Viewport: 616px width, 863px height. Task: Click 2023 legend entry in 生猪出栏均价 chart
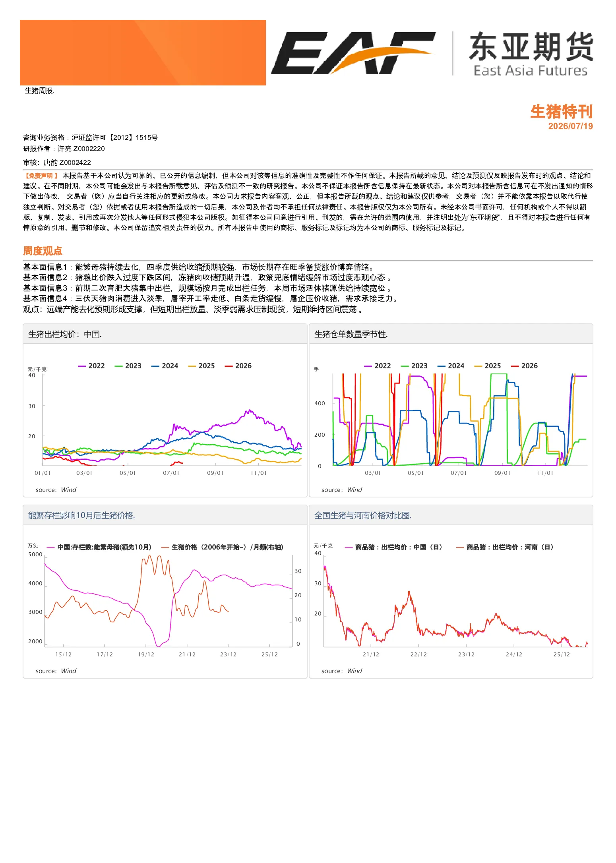click(x=128, y=366)
